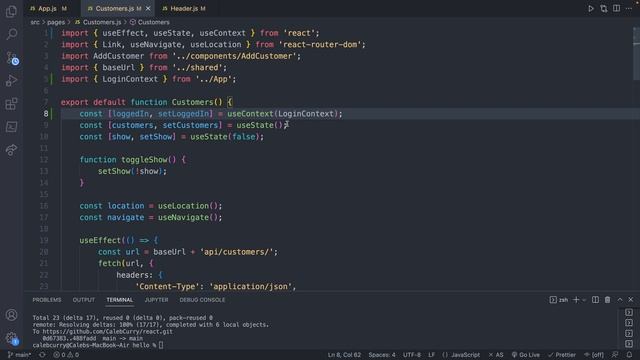This screenshot has width=640, height=360.
Task: Select the first terminal in terminal list
Action: point(629,312)
